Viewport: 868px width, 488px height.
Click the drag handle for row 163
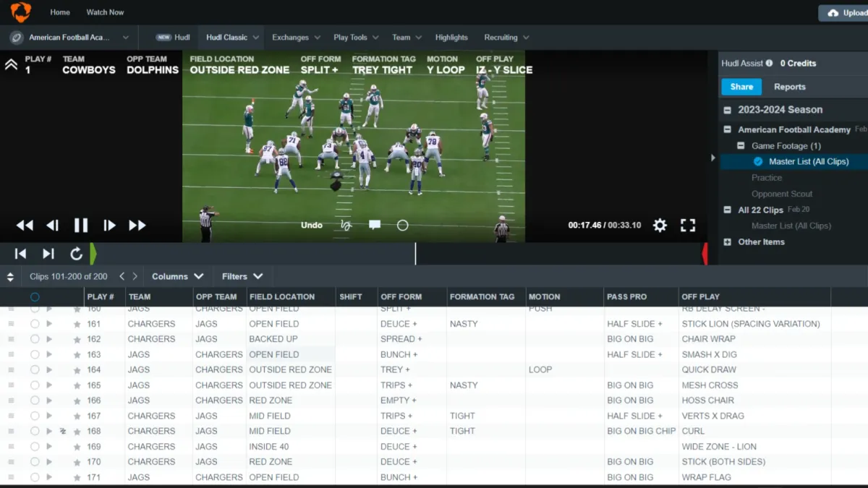pos(11,354)
